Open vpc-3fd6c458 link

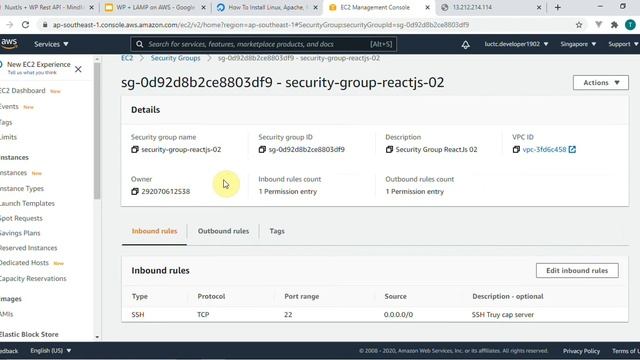[544, 149]
